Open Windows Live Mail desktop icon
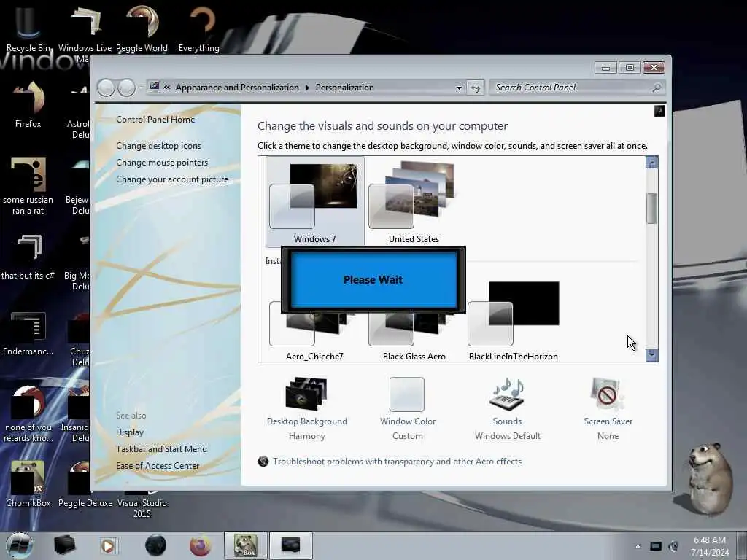Viewport: 747px width, 560px height. (85, 28)
